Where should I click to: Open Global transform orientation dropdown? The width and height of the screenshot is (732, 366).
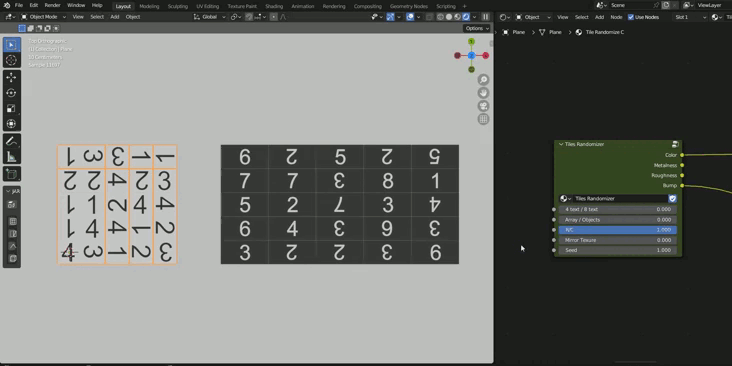(x=210, y=17)
